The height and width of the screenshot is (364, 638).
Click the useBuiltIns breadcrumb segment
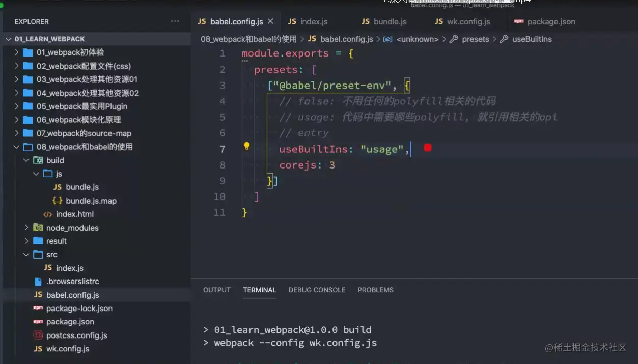coord(532,39)
